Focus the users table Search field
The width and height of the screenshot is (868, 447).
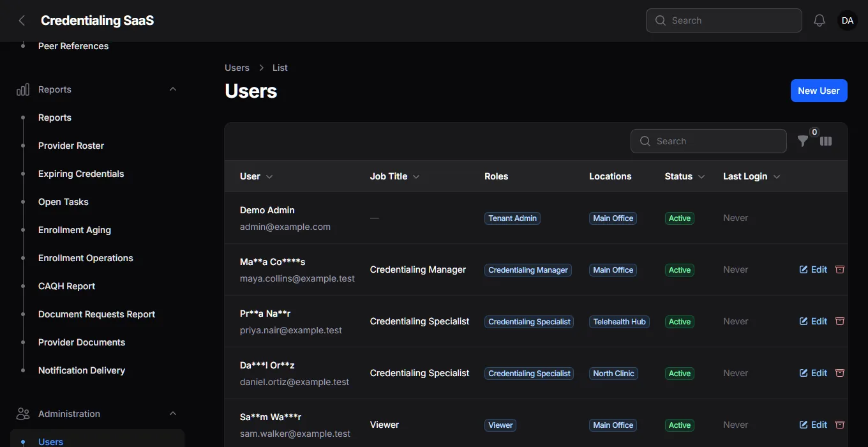tap(708, 141)
